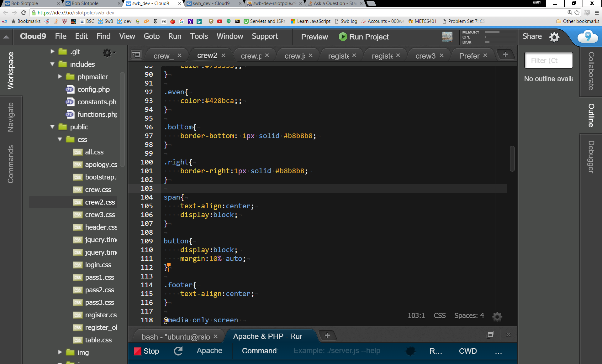Open the settings gear next to Share
602x364 pixels.
[554, 37]
